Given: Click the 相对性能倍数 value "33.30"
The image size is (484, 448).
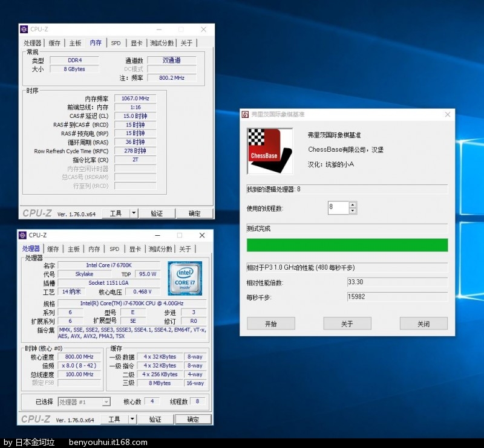Looking at the screenshot, I should 397,282.
